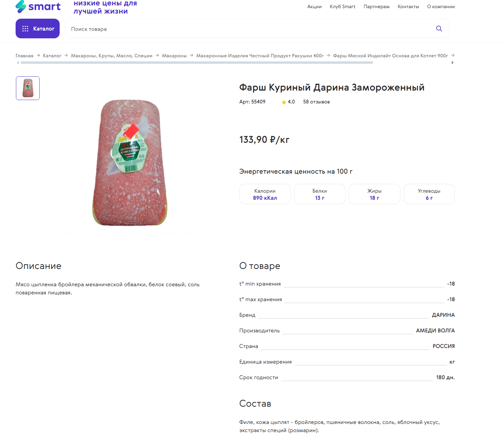The image size is (504, 446).
Task: Open the Макароны breadcrumb
Action: [x=174, y=56]
